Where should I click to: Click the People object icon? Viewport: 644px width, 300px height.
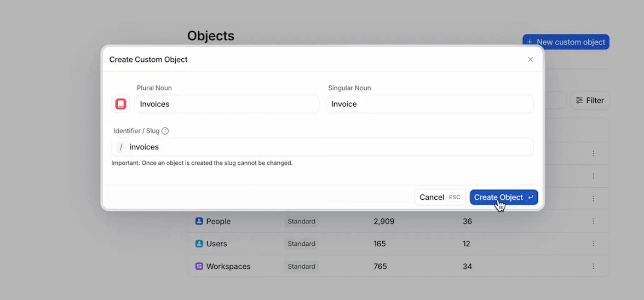199,221
